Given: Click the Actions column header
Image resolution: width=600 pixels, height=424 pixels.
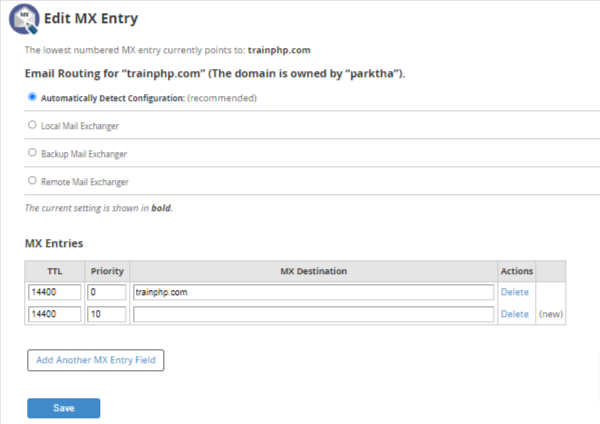Looking at the screenshot, I should coord(515,271).
